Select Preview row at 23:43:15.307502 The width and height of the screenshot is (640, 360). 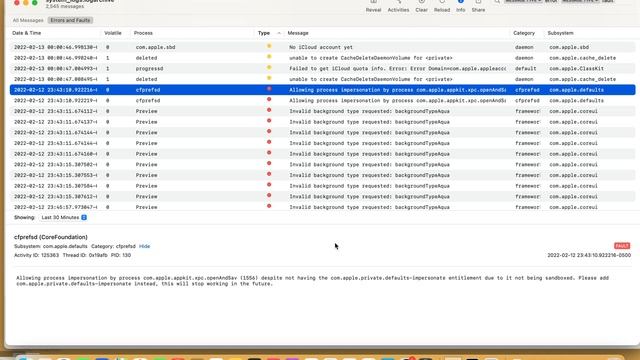coord(322,164)
